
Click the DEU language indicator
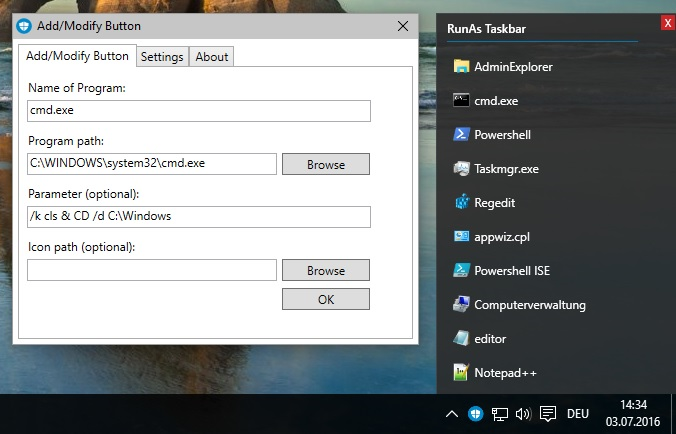point(578,414)
